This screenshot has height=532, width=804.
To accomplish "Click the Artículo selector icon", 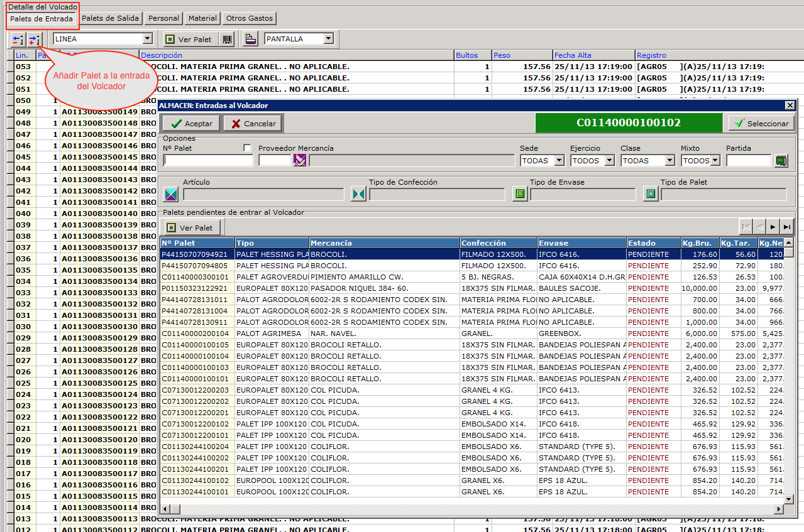I will click(171, 194).
